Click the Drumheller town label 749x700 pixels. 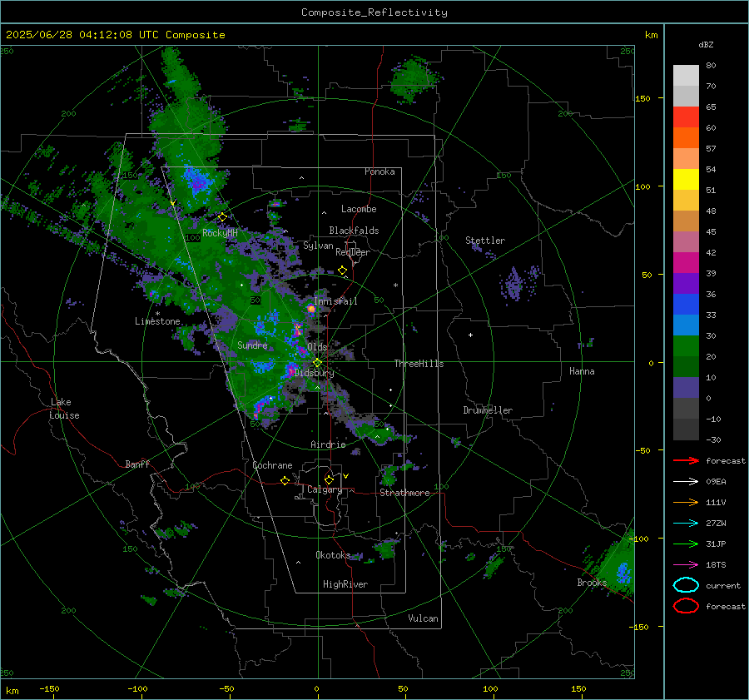(488, 410)
